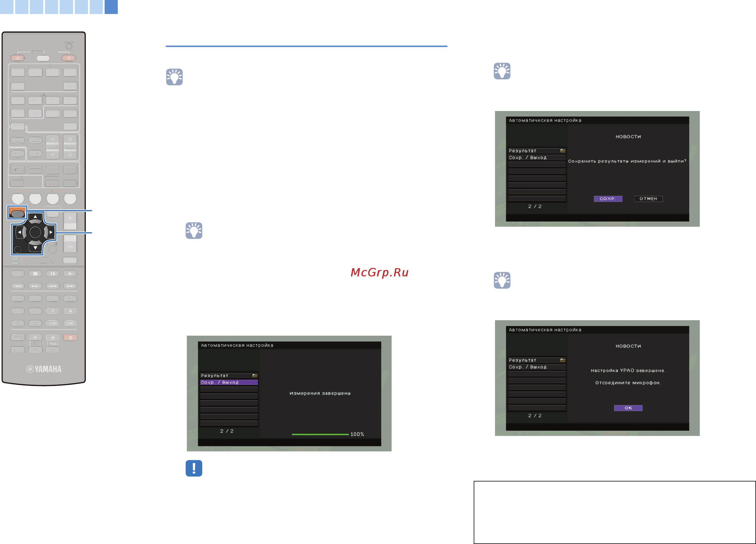The height and width of the screenshot is (544, 756).
Task: Click the down arrow cursor key on remote
Action: pyautogui.click(x=35, y=248)
